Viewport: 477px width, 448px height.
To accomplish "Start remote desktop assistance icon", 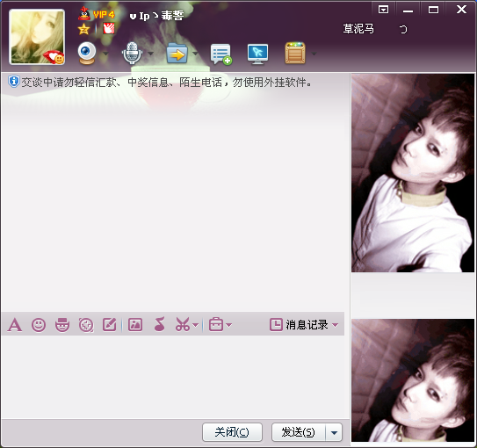I will [x=257, y=54].
